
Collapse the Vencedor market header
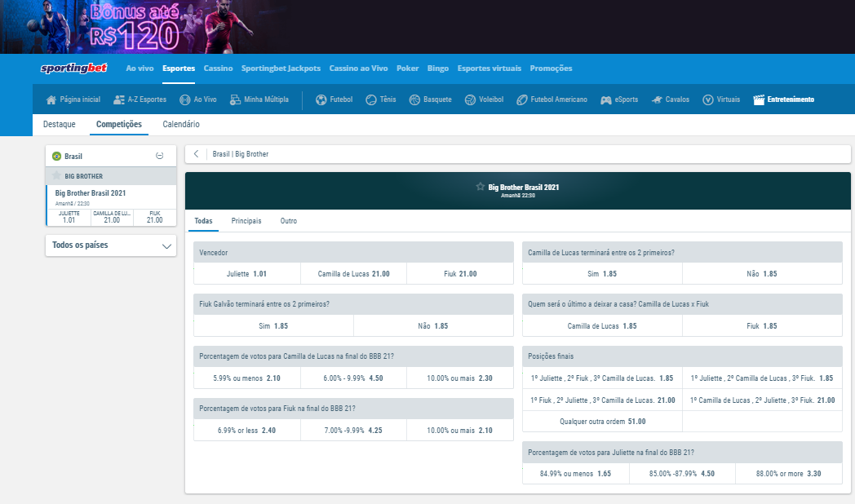coord(353,253)
